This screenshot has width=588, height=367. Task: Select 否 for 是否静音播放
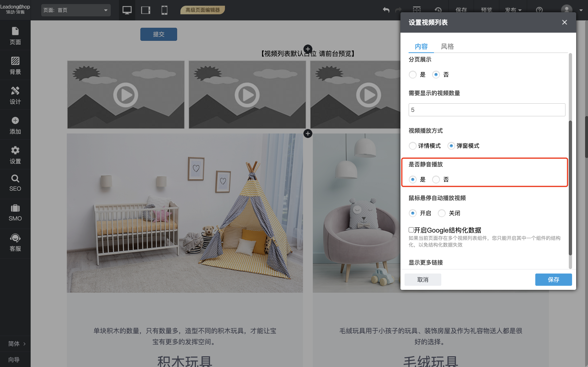(x=436, y=180)
